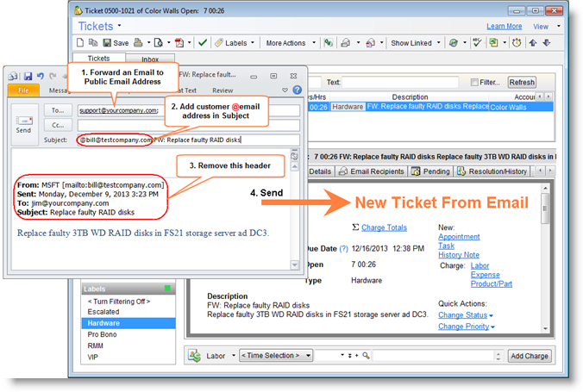
Task: Click the blue help icon in email ribbon
Action: 296,90
